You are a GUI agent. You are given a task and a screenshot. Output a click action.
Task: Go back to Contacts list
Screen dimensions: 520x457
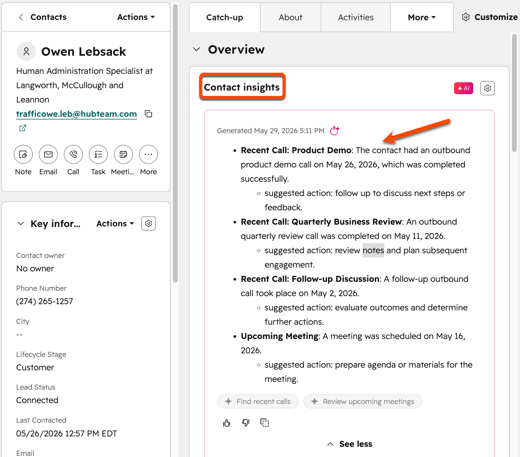pyautogui.click(x=48, y=17)
